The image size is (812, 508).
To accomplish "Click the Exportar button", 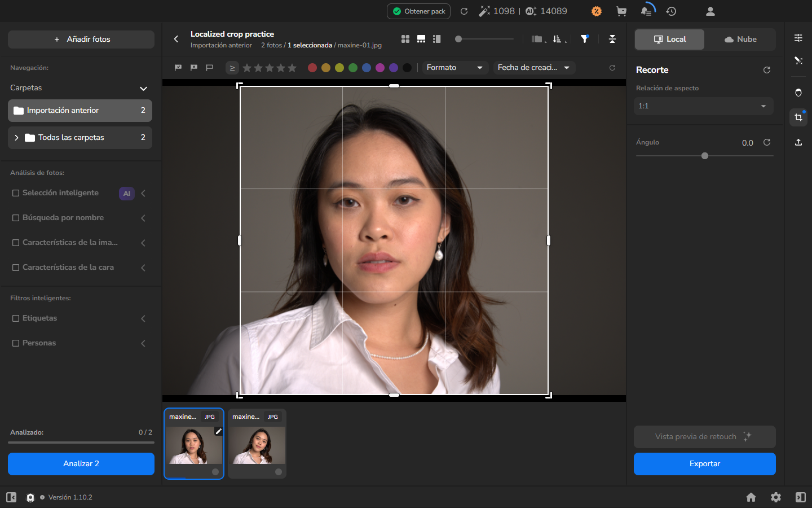I will tap(705, 464).
